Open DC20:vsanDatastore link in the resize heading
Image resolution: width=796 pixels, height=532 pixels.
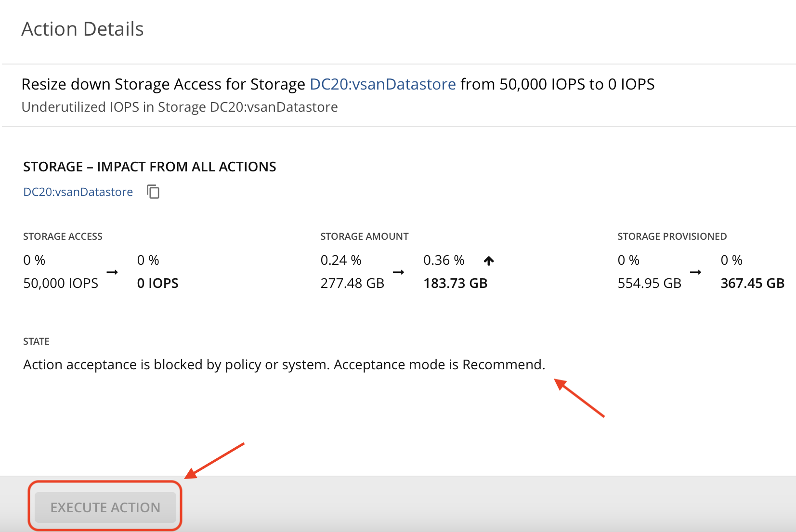383,84
